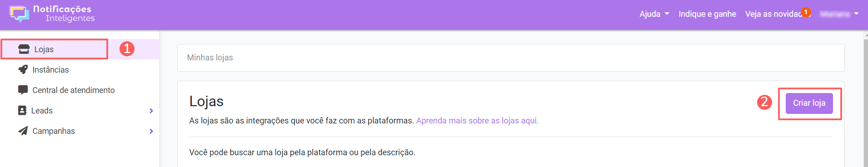
Task: Expand the Campanhas submenu chevron
Action: coord(151,131)
